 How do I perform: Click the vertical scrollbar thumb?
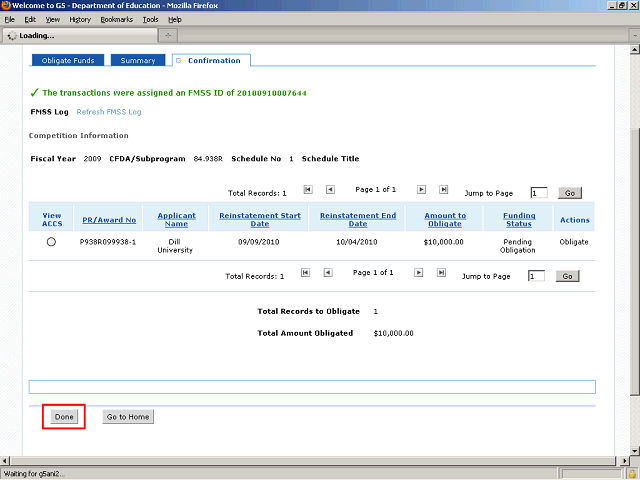635,261
